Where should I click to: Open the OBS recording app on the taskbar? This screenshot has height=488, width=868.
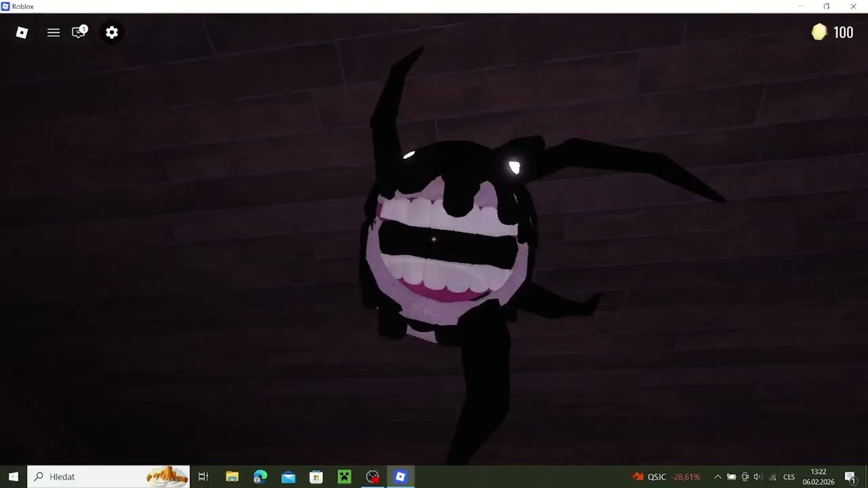click(x=372, y=476)
